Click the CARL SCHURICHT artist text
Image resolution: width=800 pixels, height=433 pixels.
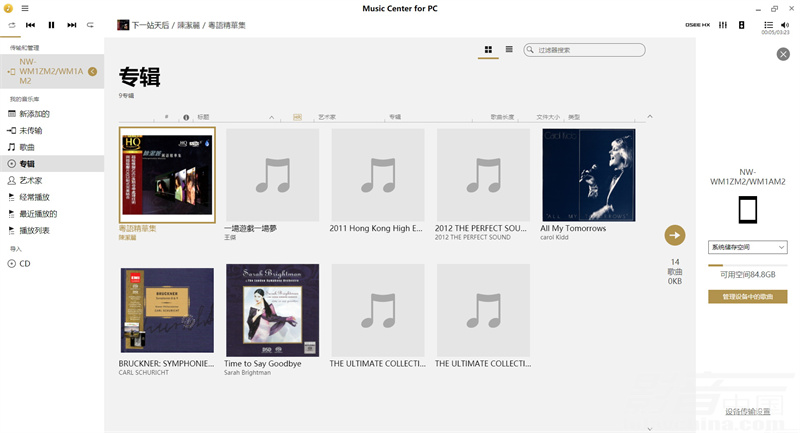(143, 372)
